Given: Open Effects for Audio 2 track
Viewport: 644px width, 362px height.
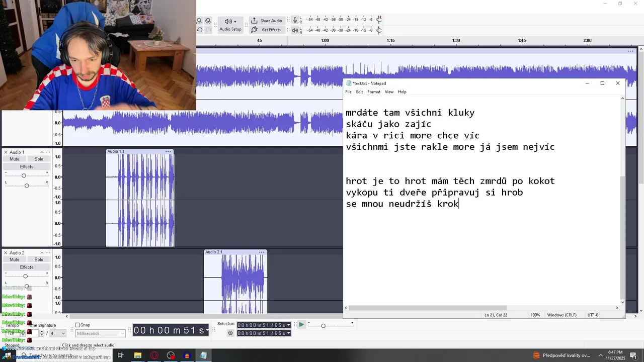Looking at the screenshot, I should 27,267.
